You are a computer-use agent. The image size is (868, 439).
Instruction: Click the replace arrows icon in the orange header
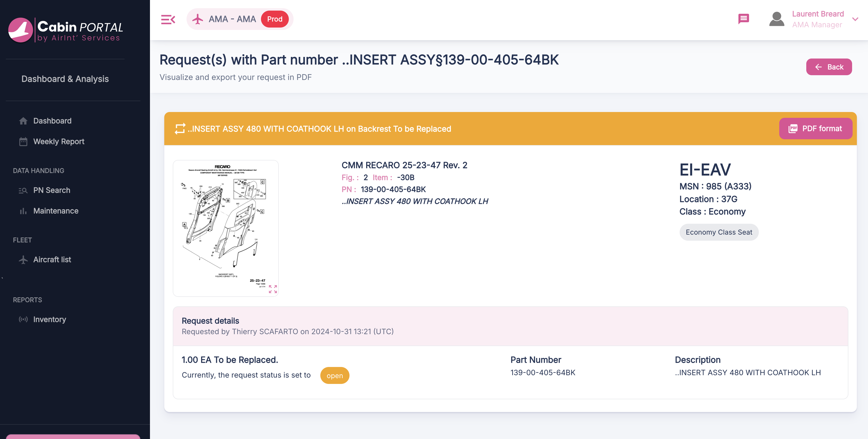pyautogui.click(x=180, y=129)
